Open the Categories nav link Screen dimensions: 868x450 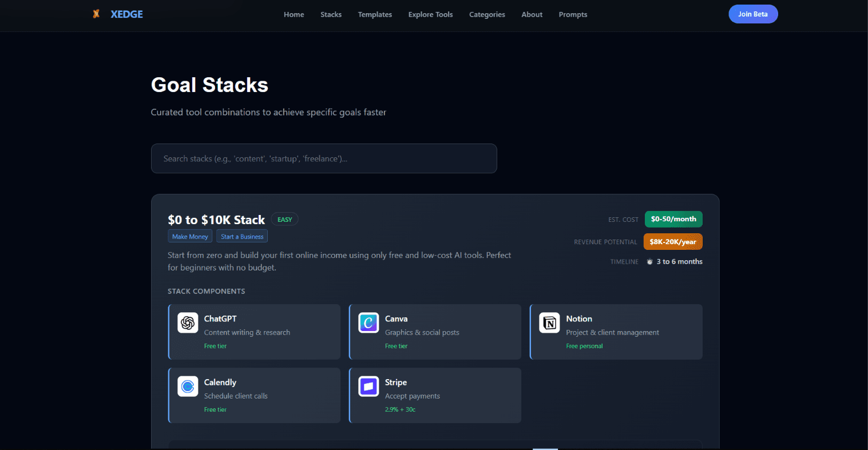[487, 15]
